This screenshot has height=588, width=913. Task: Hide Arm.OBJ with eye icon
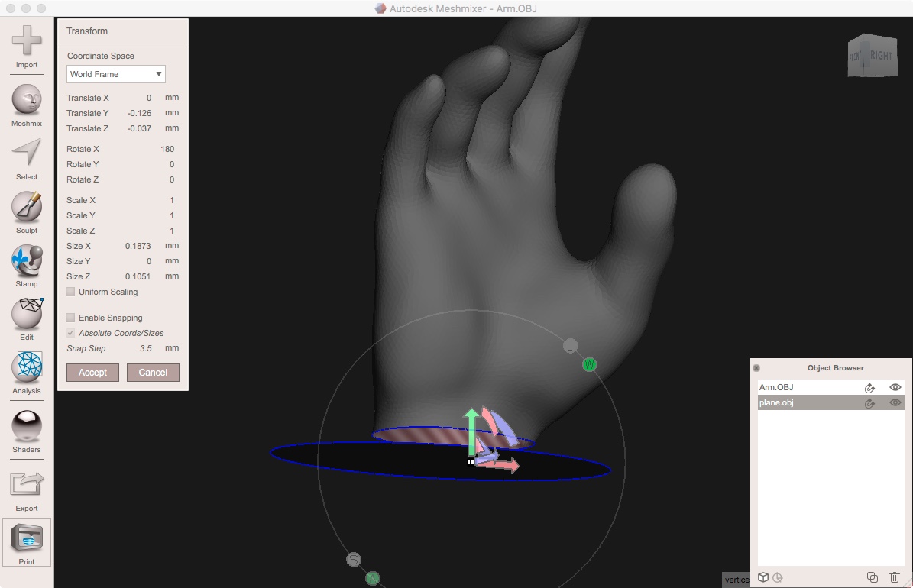click(x=895, y=387)
